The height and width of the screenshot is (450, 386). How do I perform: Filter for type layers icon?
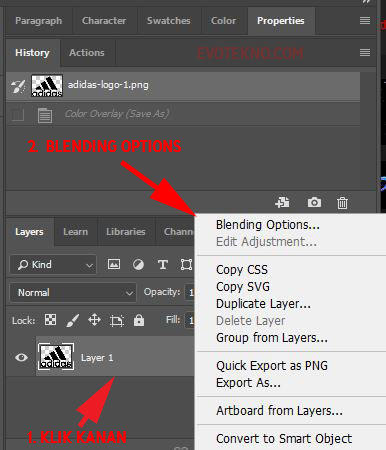coord(163,265)
